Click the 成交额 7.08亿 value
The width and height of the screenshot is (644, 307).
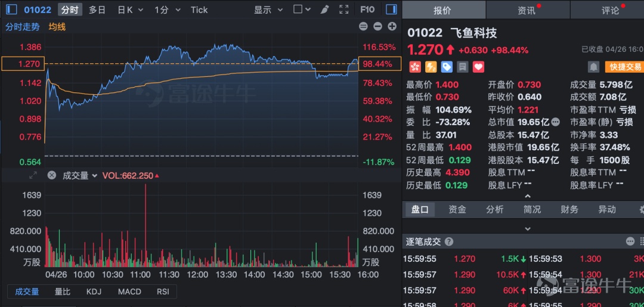[613, 97]
